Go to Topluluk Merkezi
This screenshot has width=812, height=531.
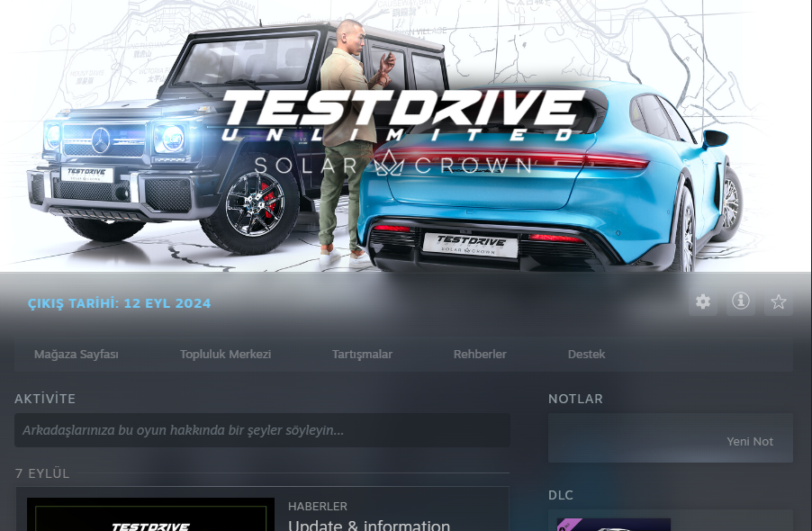tap(225, 355)
